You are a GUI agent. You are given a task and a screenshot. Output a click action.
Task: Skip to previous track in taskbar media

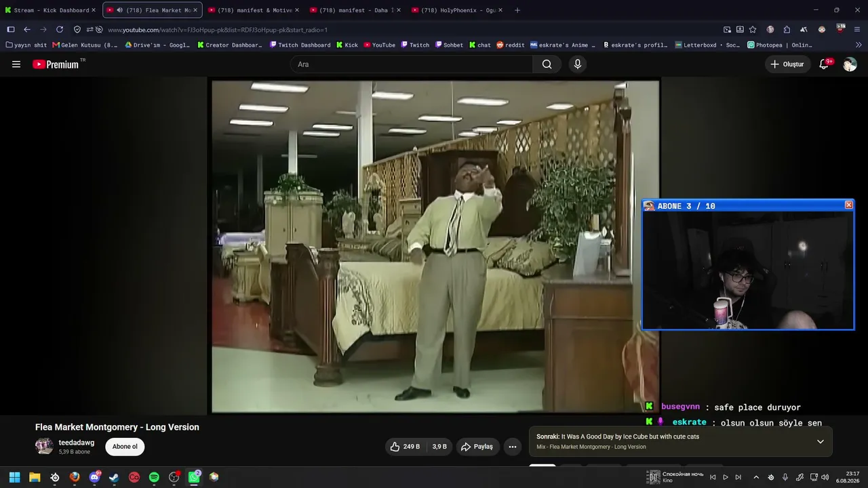713,477
